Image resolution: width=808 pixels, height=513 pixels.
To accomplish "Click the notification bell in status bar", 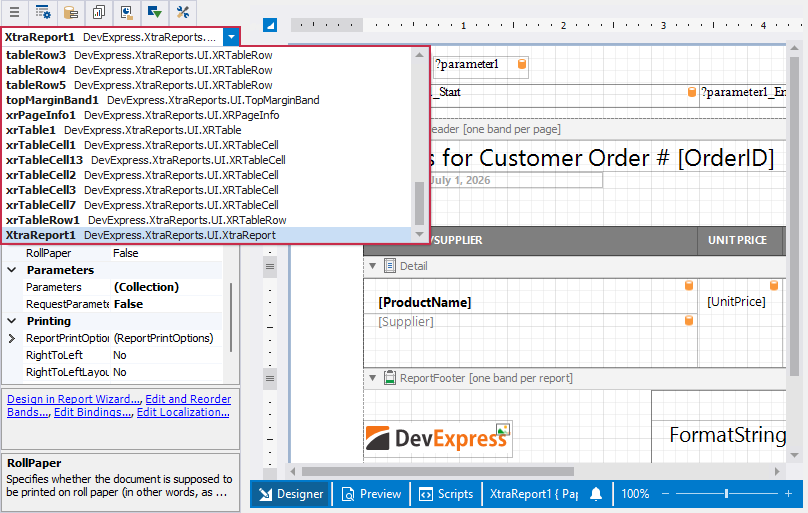I will coord(596,494).
